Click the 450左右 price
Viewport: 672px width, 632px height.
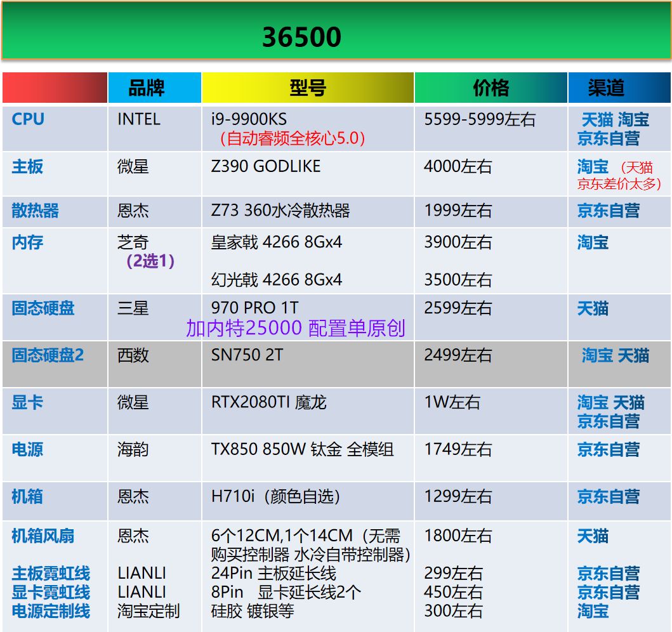pyautogui.click(x=454, y=592)
